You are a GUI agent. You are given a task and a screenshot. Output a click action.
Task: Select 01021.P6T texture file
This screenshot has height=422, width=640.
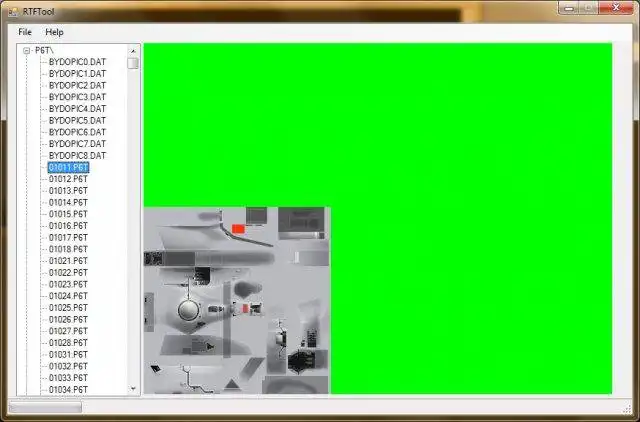[68, 261]
